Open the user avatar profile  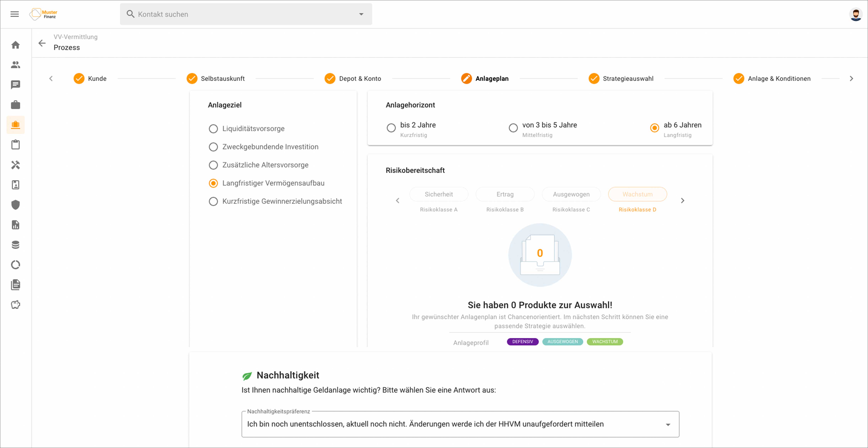(855, 14)
